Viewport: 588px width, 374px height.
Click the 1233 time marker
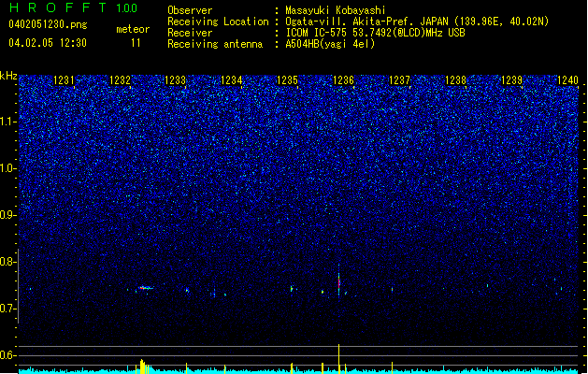coord(176,80)
